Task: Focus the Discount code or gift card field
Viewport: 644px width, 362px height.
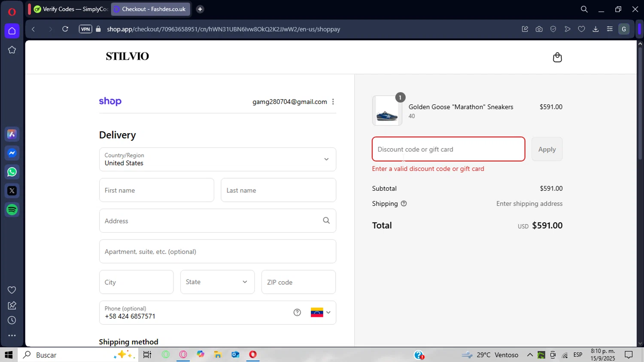Action: [448, 149]
